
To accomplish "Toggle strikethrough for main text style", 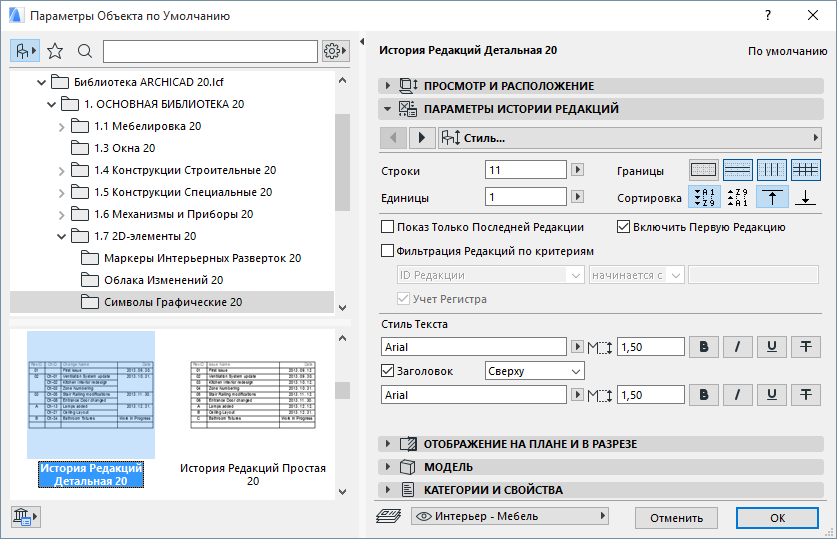I will [x=806, y=347].
